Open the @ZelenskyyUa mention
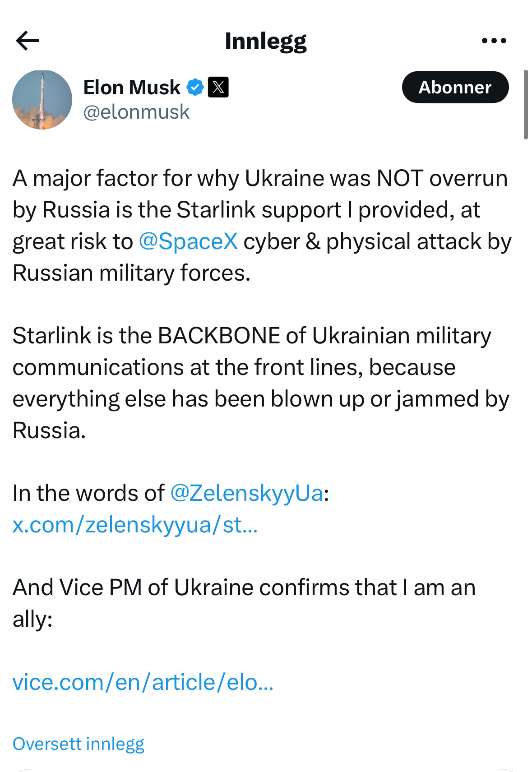The width and height of the screenshot is (532, 772). [x=247, y=493]
